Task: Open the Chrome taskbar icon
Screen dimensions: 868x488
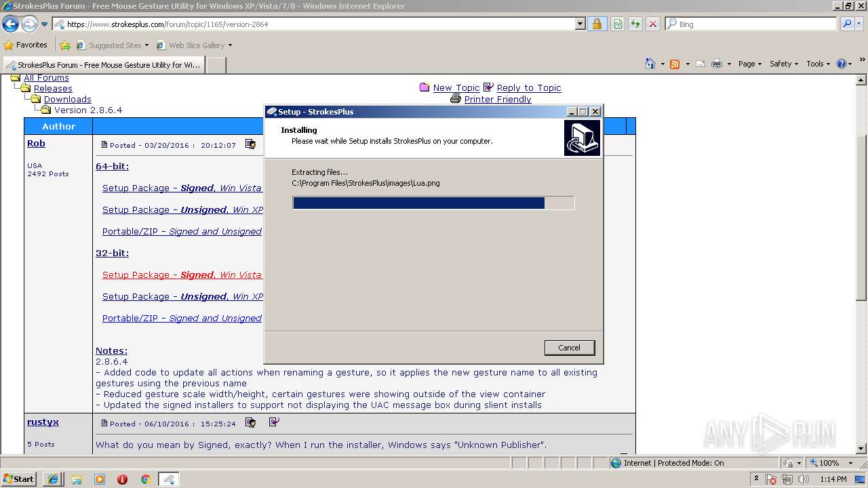Action: point(145,479)
